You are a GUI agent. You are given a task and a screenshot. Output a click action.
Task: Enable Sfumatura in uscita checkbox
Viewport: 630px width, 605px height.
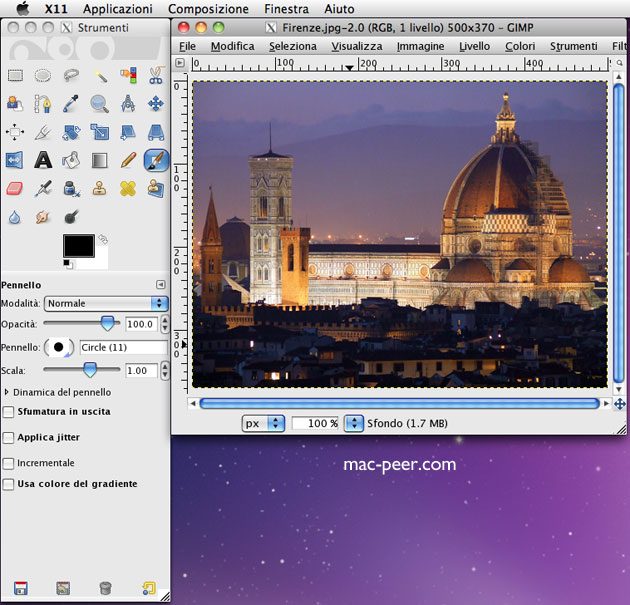click(9, 412)
